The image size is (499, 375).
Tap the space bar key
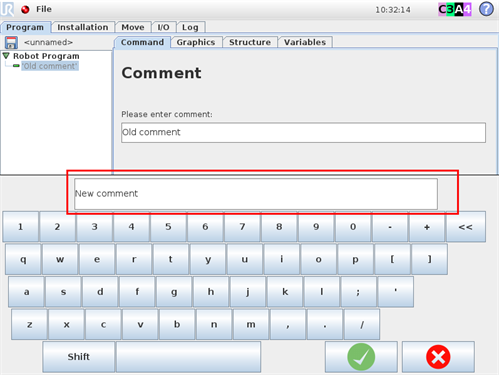coord(189,357)
